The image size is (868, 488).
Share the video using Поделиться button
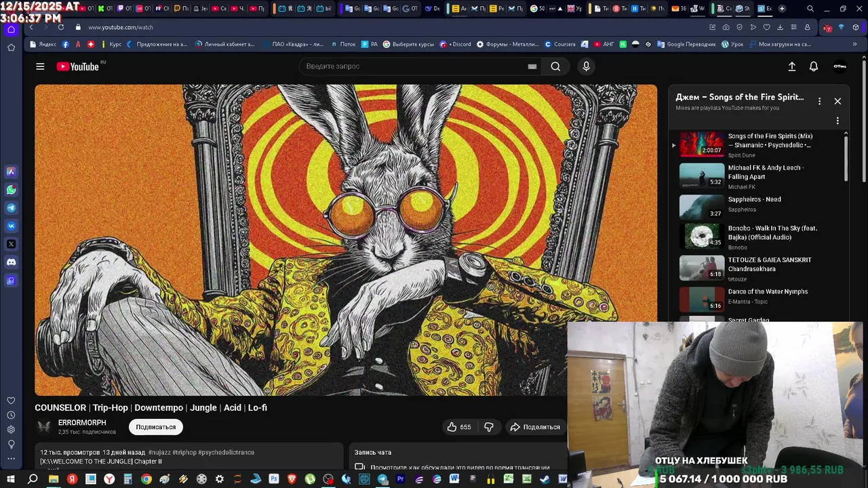[x=535, y=427]
